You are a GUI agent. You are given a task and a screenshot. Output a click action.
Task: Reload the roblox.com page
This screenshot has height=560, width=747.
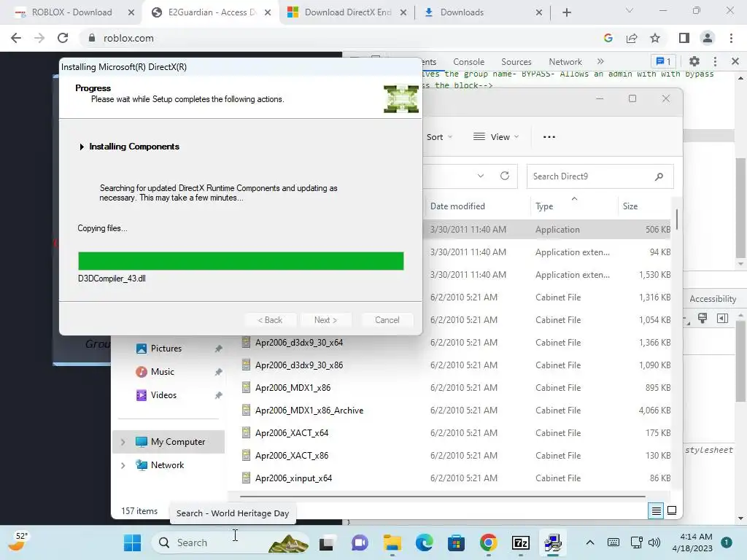point(63,38)
